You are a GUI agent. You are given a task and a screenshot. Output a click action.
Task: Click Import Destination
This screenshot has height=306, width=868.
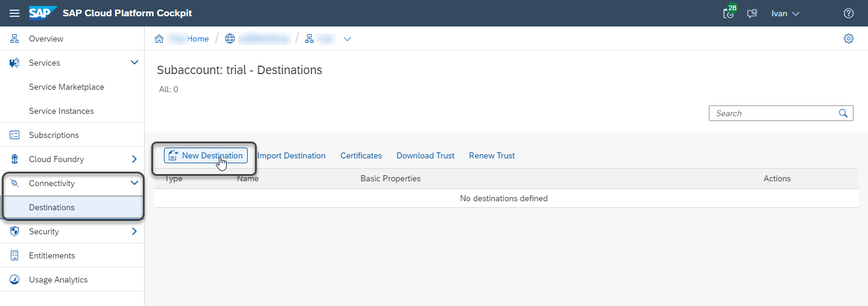[291, 155]
